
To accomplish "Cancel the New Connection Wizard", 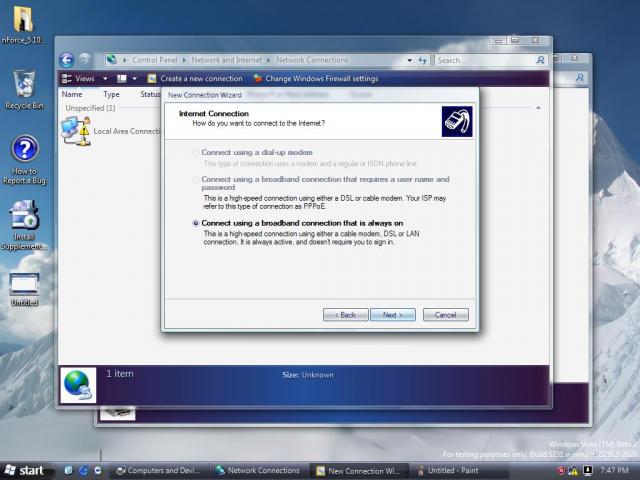I will point(446,315).
